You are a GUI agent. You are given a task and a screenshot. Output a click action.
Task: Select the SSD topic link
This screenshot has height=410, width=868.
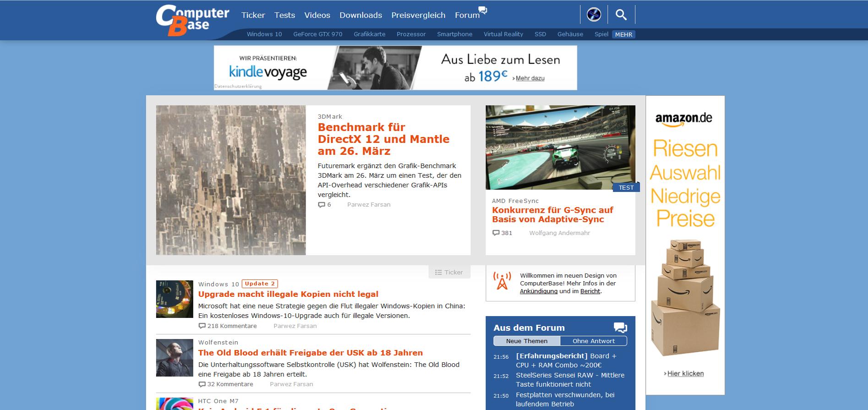coord(540,34)
